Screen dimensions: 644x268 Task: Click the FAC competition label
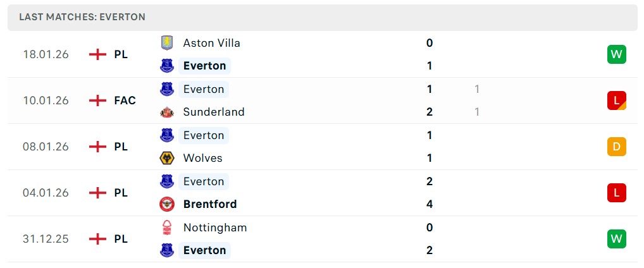coord(125,100)
